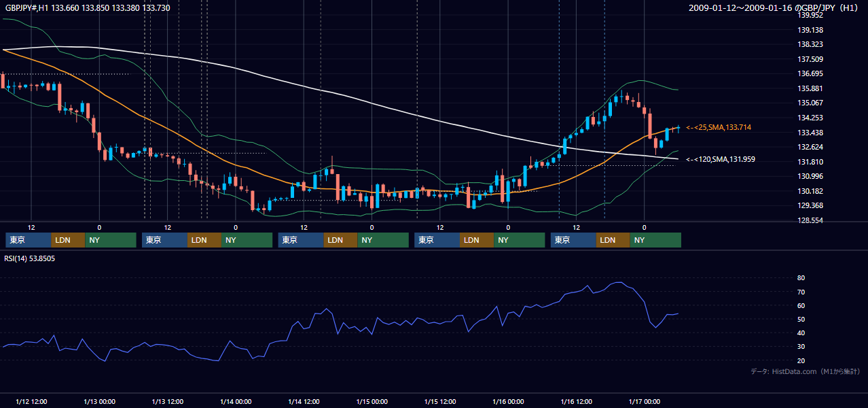Click the 132.624 price axis value
This screenshot has height=408, width=868.
coord(810,147)
